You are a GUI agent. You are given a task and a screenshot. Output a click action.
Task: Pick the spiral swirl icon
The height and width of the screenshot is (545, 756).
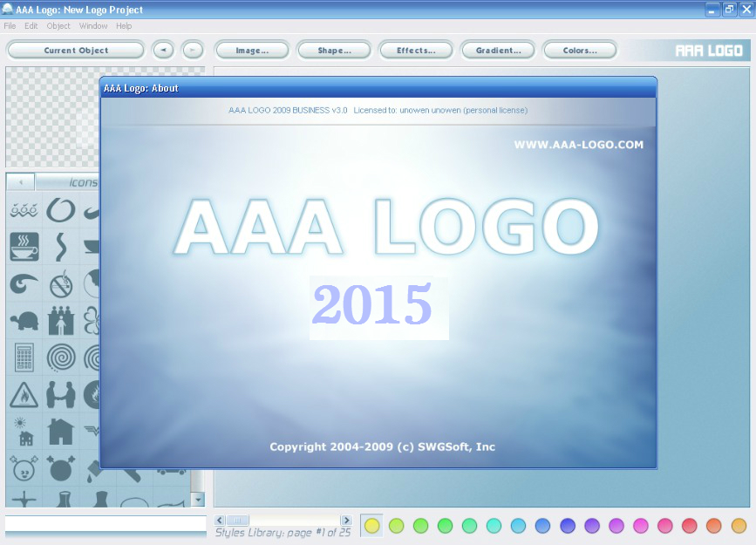click(61, 358)
